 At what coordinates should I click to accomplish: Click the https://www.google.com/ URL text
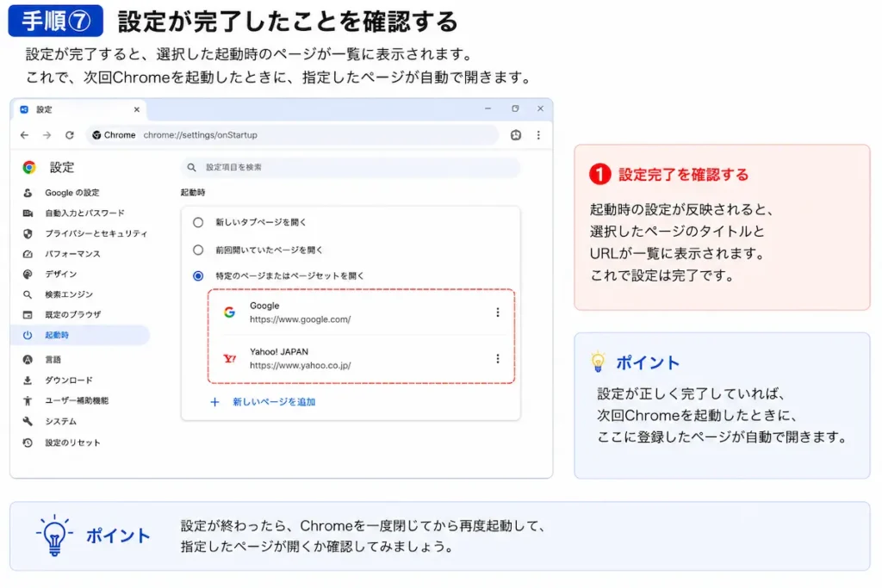(301, 319)
